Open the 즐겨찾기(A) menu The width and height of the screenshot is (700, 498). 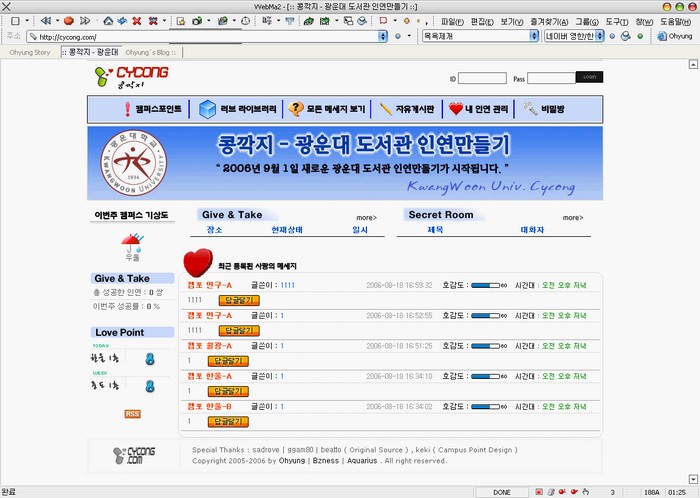point(549,21)
